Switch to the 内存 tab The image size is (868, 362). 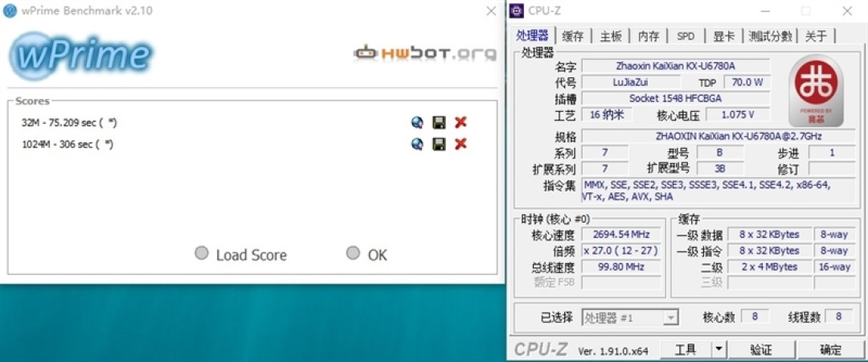[649, 36]
